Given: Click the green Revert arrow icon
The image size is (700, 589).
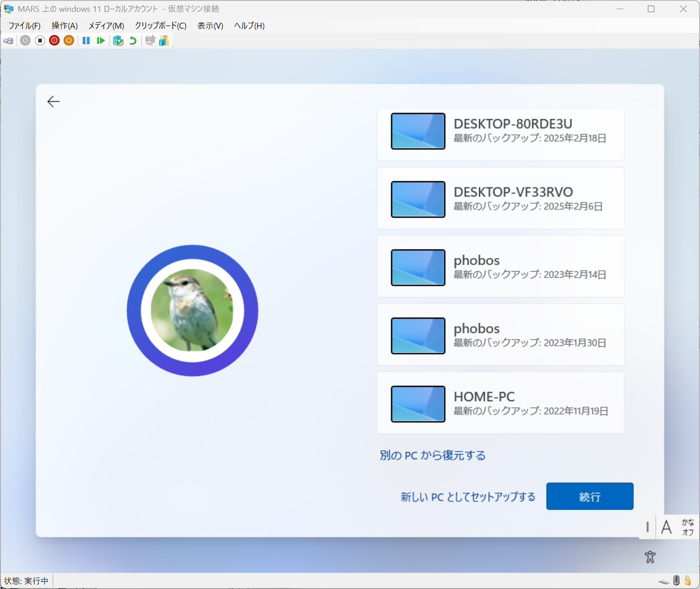Looking at the screenshot, I should 133,41.
